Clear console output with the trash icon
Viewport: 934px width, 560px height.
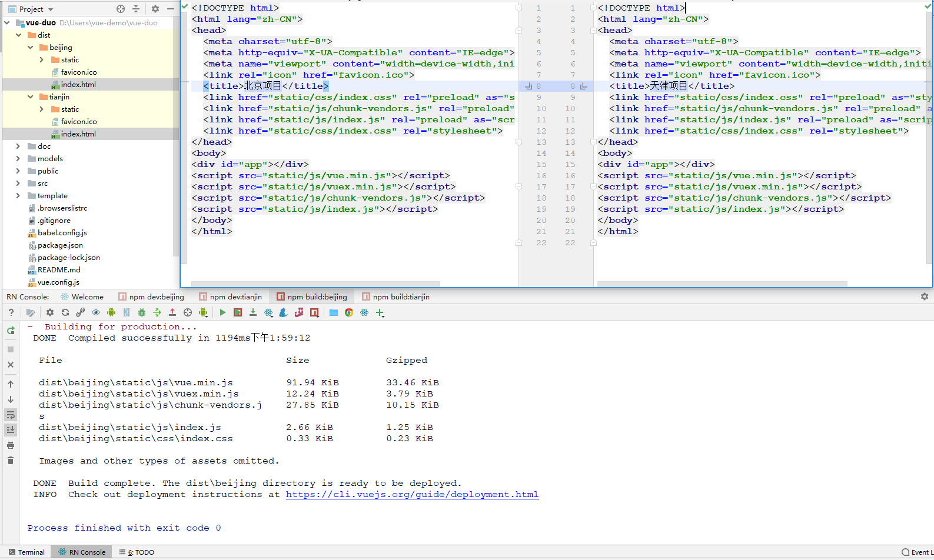pyautogui.click(x=11, y=461)
